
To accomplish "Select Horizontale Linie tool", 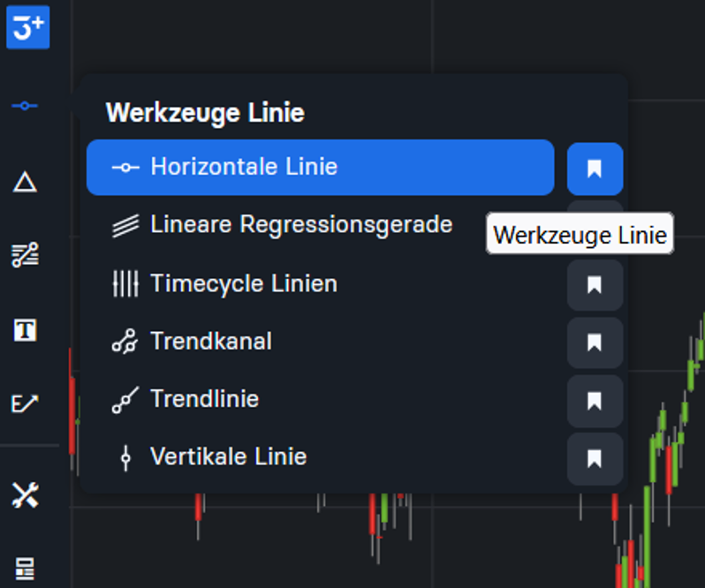I will click(320, 167).
